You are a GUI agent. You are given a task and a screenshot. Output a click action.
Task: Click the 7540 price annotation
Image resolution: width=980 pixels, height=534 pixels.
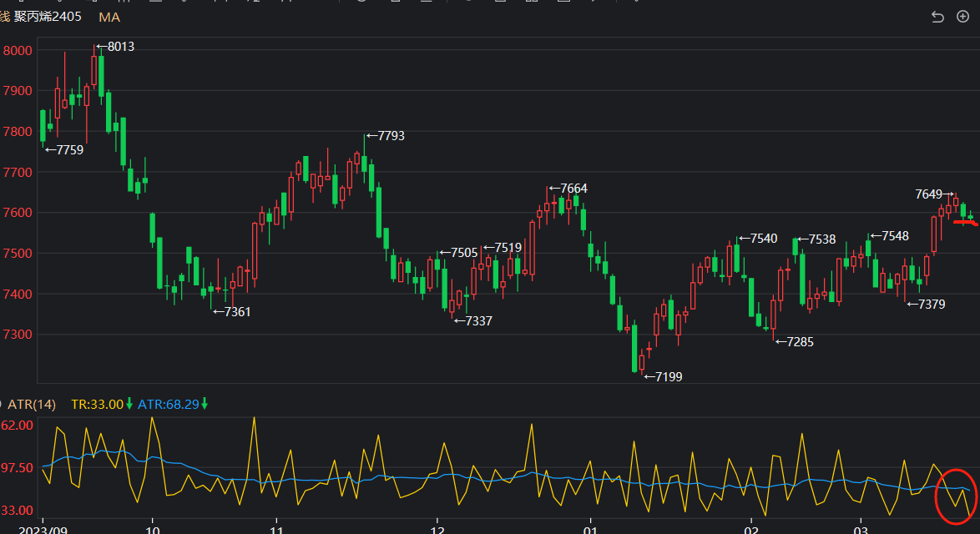[764, 239]
